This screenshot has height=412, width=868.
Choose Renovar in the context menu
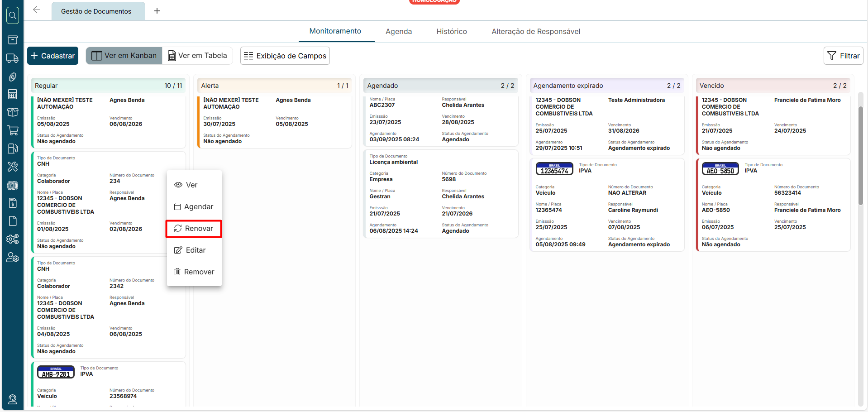194,229
